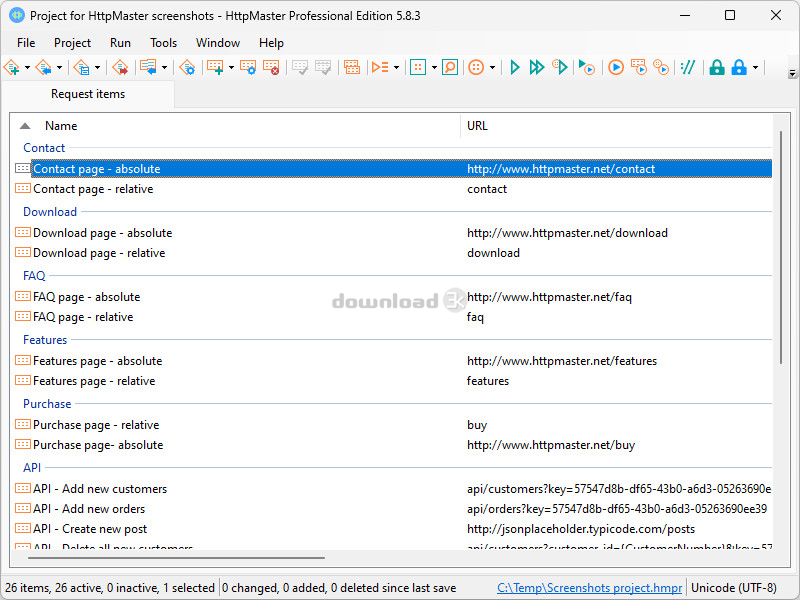Screen dimensions: 800x600
Task: Open the File menu
Action: [26, 43]
